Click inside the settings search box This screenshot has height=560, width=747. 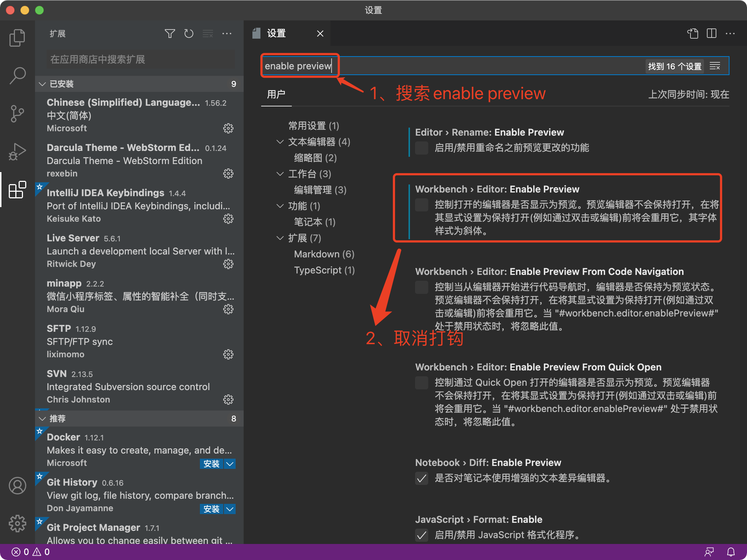(x=438, y=66)
